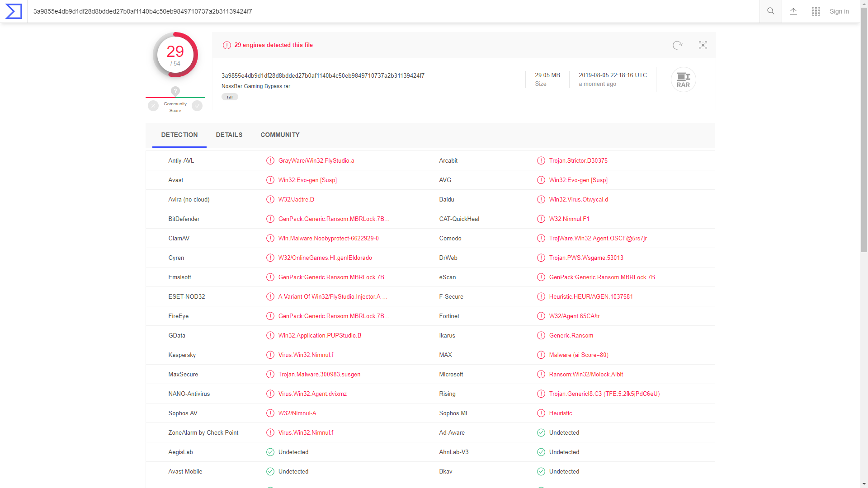Open the Community tab
This screenshot has width=868, height=488.
coord(280,135)
